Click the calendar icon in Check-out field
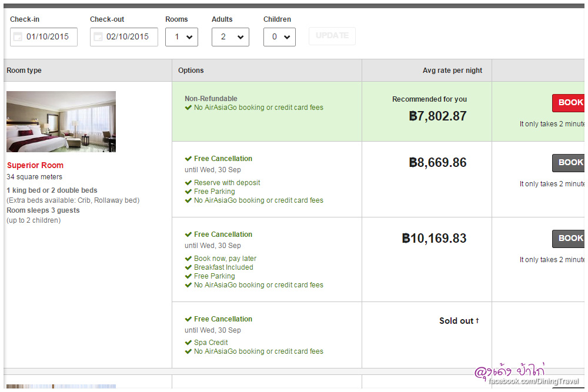 98,37
